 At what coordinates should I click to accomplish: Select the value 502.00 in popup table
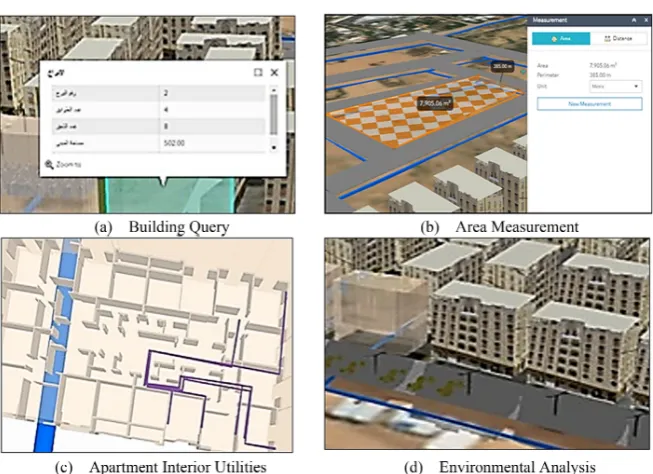174,143
